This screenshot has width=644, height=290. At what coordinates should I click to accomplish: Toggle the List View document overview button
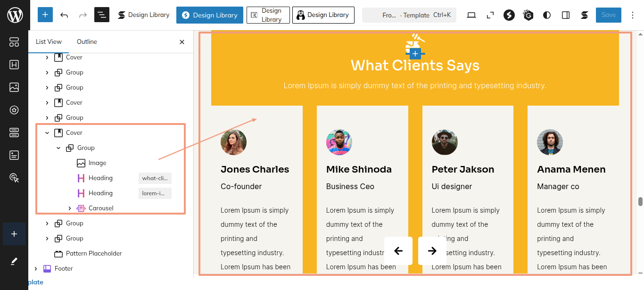point(102,15)
